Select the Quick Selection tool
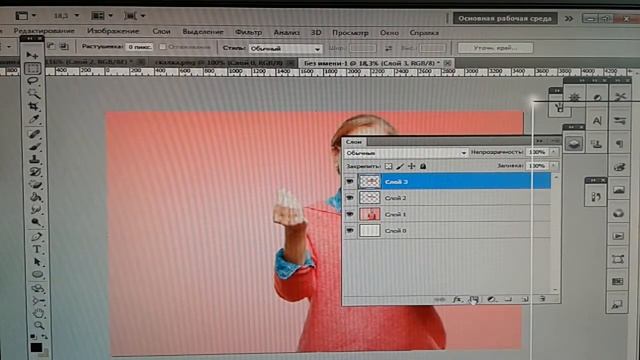The width and height of the screenshot is (640, 360). click(33, 94)
